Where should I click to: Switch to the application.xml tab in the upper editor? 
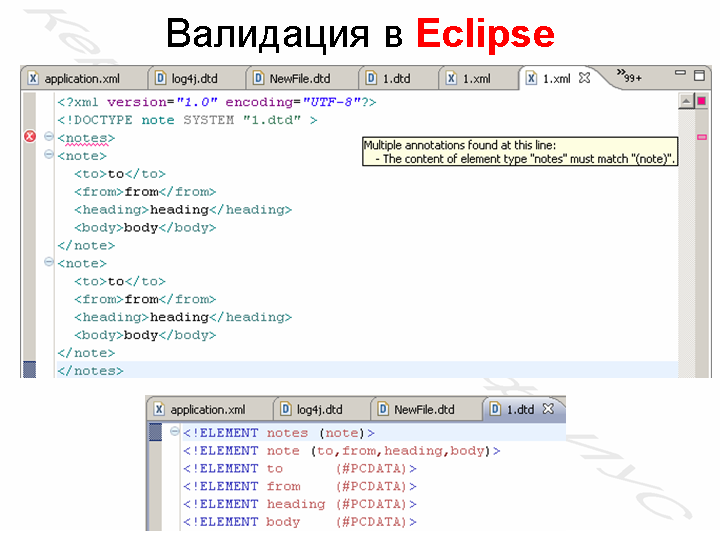(83, 79)
